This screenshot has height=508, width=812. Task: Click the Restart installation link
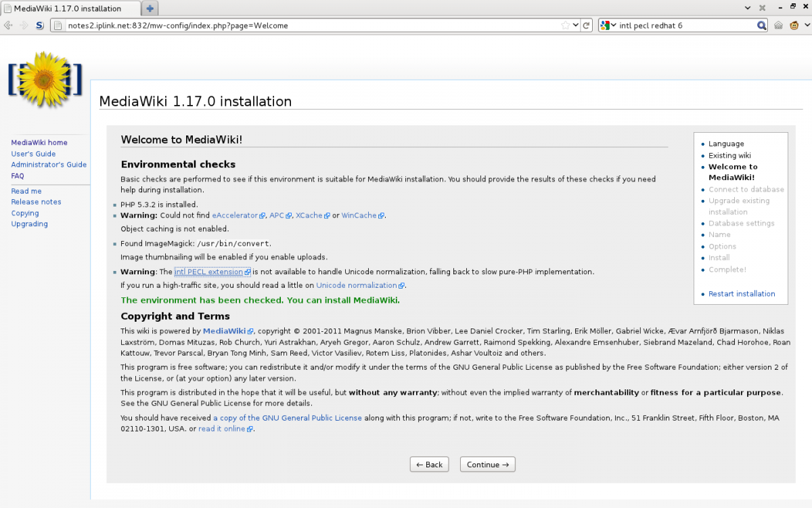tap(742, 294)
